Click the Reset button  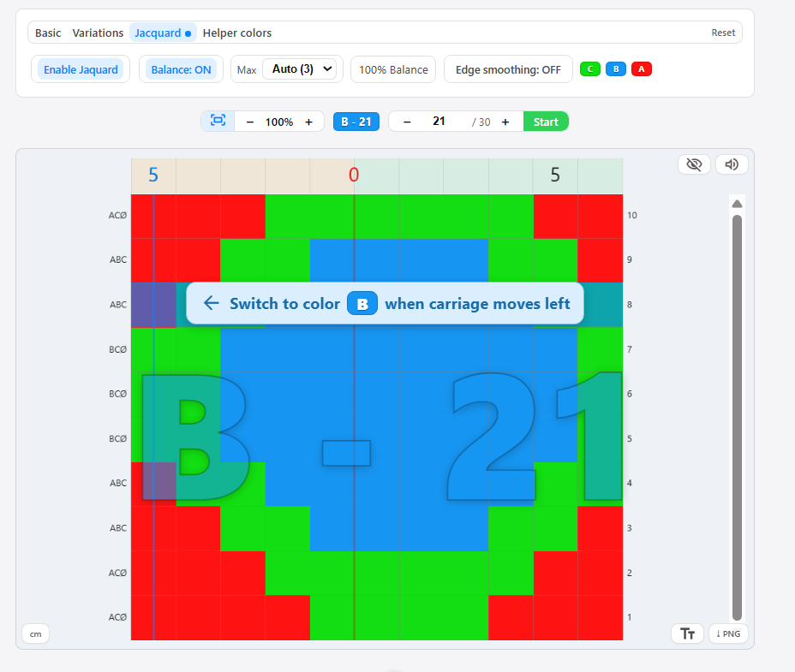pos(723,33)
